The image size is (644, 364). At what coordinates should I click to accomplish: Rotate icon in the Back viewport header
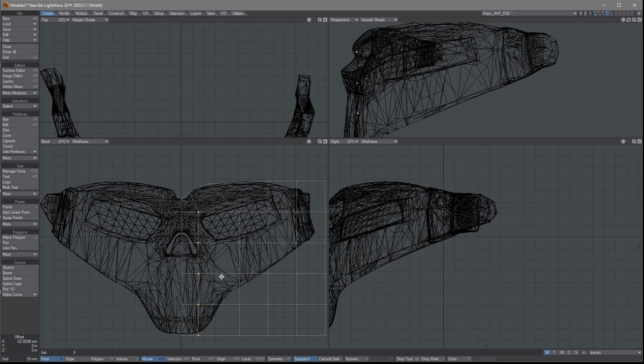314,142
